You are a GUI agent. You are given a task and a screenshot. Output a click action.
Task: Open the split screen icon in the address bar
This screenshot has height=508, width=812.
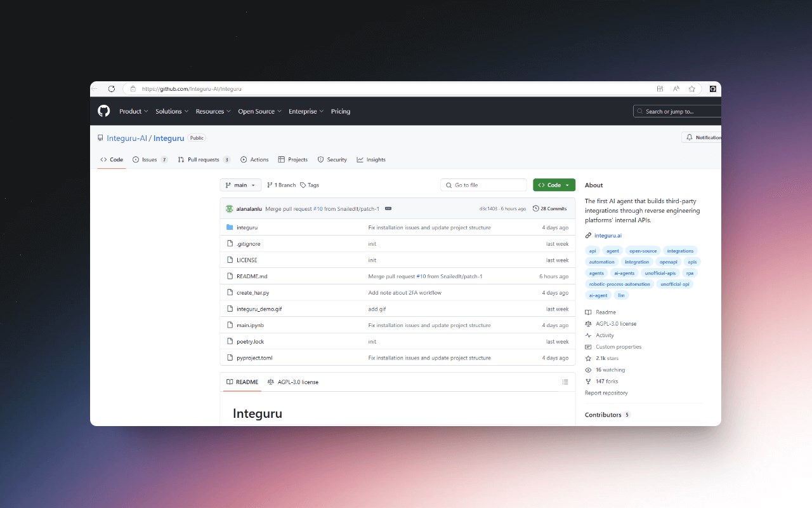(660, 89)
